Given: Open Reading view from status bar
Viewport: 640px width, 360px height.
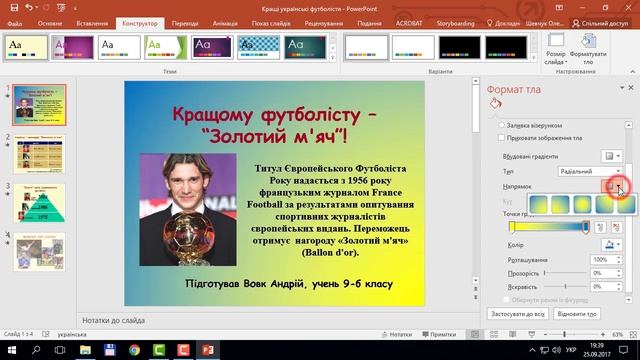Looking at the screenshot, I should coord(513,334).
